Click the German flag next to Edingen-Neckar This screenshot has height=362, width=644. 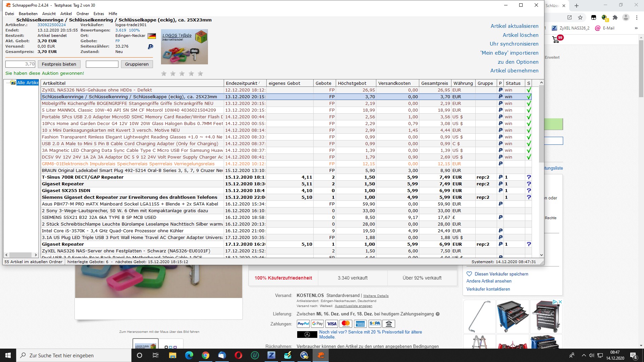tap(152, 36)
